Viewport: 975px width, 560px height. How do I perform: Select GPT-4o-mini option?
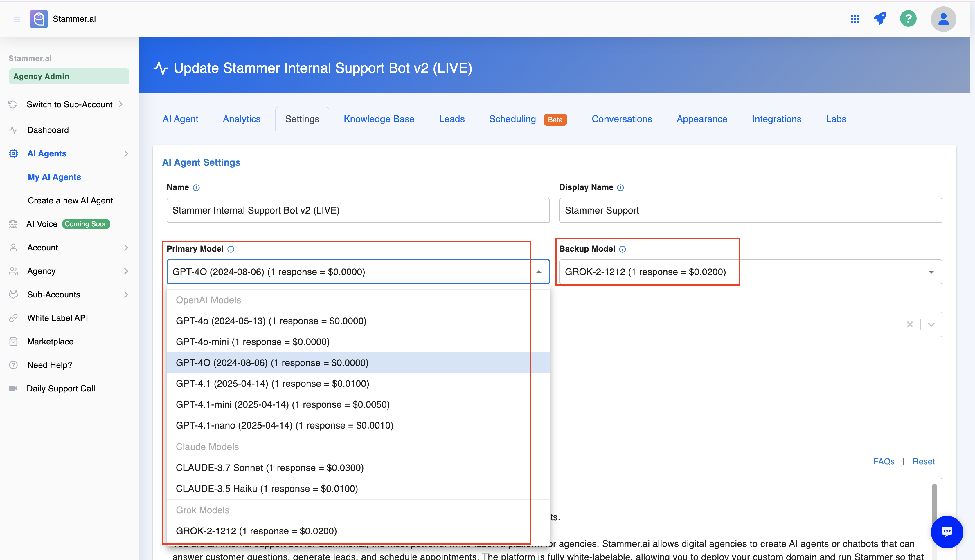coord(358,342)
